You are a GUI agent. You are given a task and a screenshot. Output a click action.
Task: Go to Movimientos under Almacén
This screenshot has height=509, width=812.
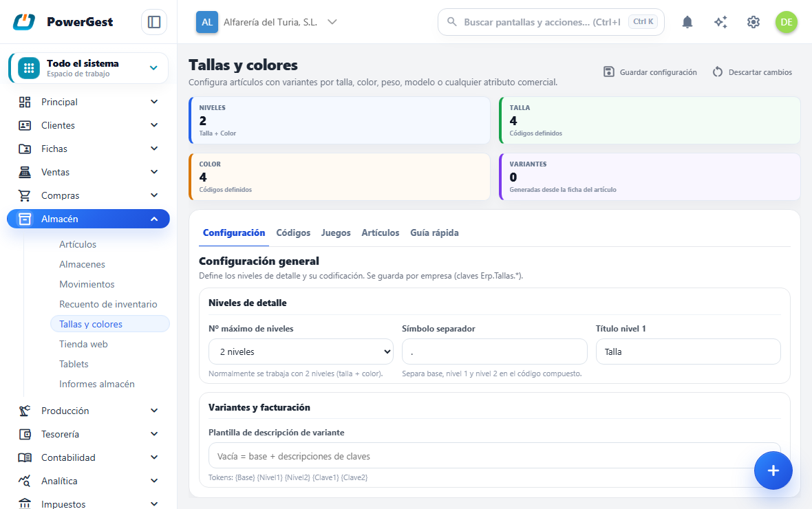coord(87,284)
